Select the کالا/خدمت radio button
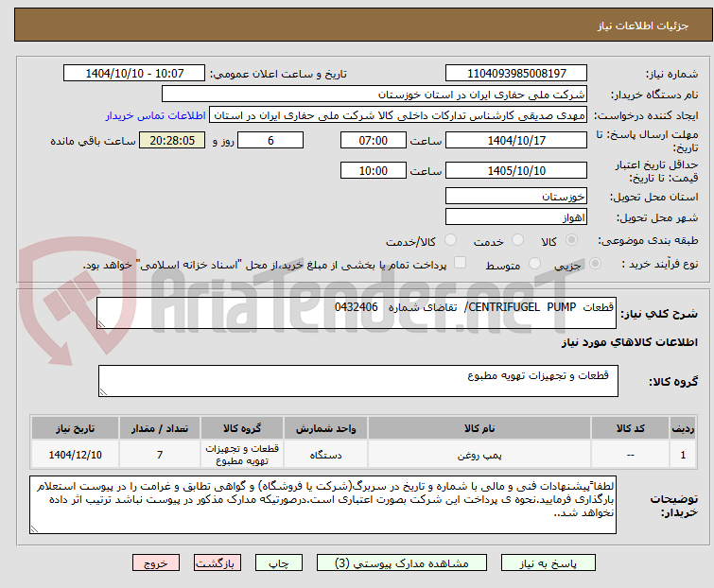Image resolution: width=714 pixels, height=588 pixels. click(450, 240)
